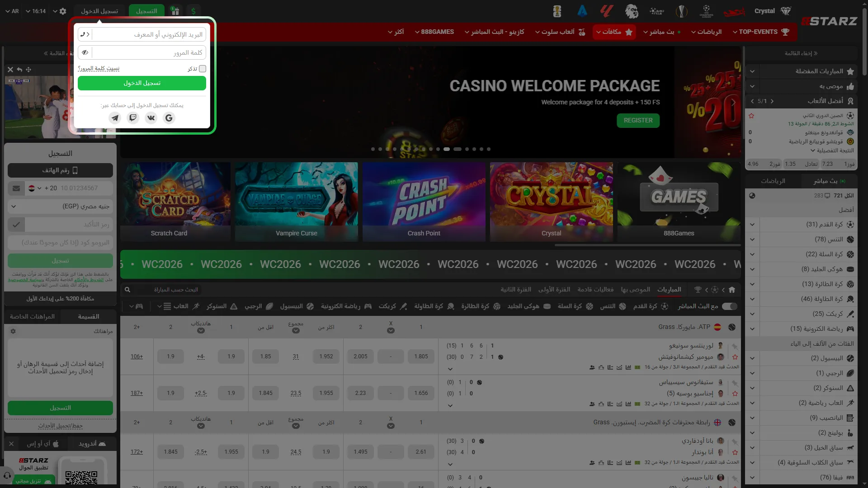Screen dimensions: 868x488
Task: Select the بث مباشر sidebar tab
Action: point(829,181)
